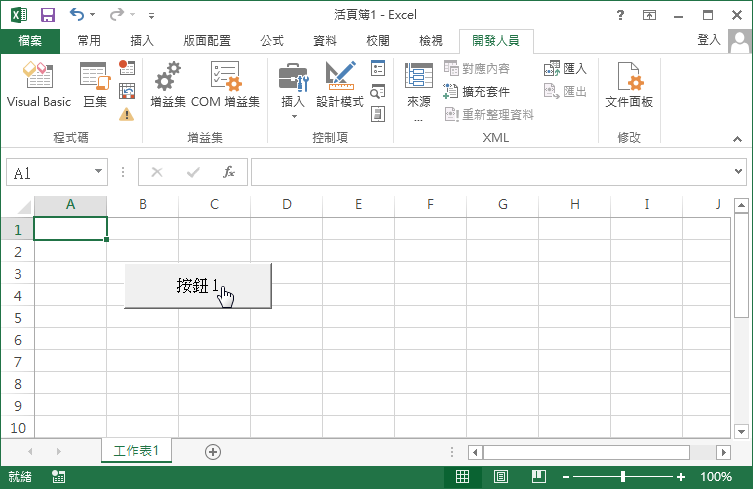Toggle use relative references icon

(x=127, y=91)
